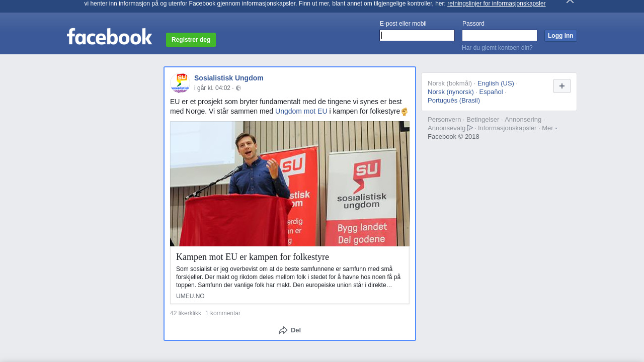
Task: Click the Logg inn button
Action: coord(560,36)
